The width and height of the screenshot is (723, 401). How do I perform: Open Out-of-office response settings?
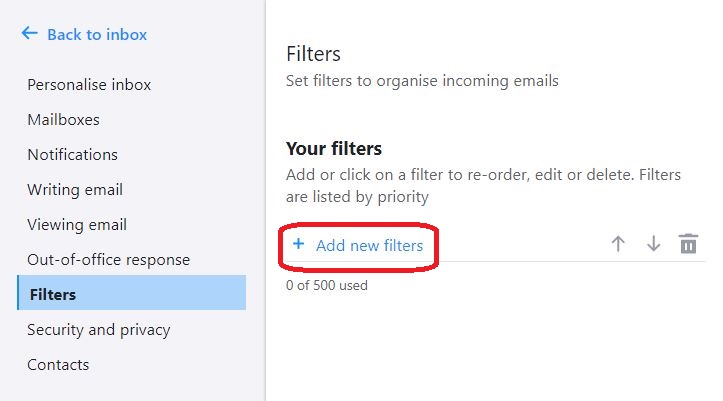(x=108, y=260)
